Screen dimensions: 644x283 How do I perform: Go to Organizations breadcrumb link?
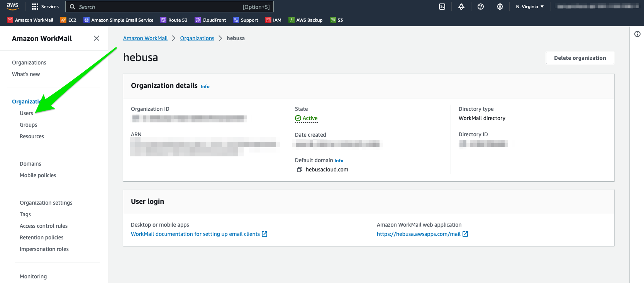197,38
